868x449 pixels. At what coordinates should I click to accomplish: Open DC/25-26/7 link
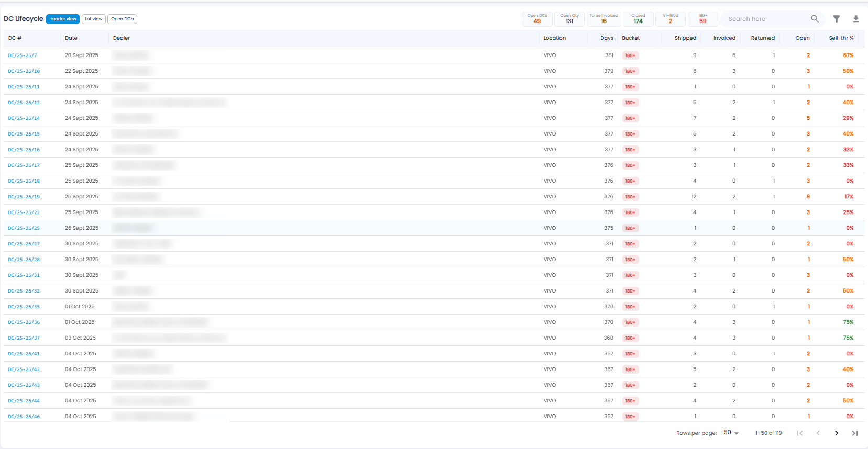pos(23,55)
